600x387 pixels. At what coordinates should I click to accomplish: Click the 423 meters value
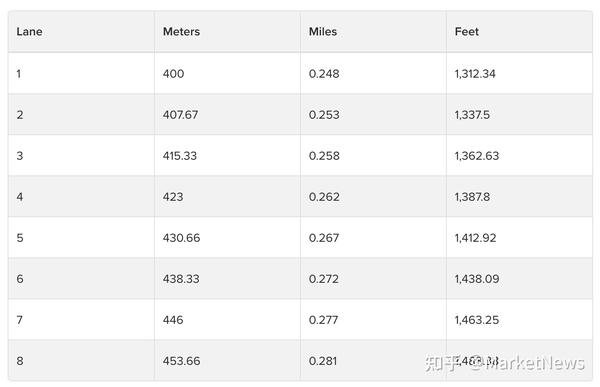pos(173,196)
